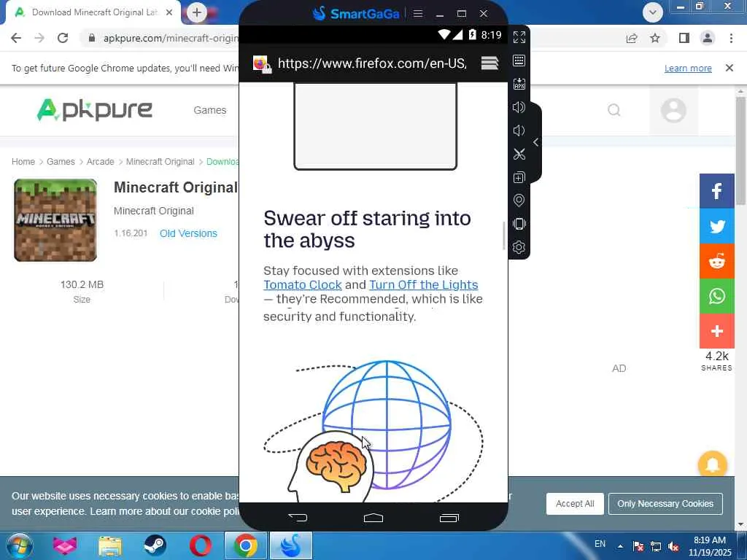Open a new Chrome tab

point(197,12)
